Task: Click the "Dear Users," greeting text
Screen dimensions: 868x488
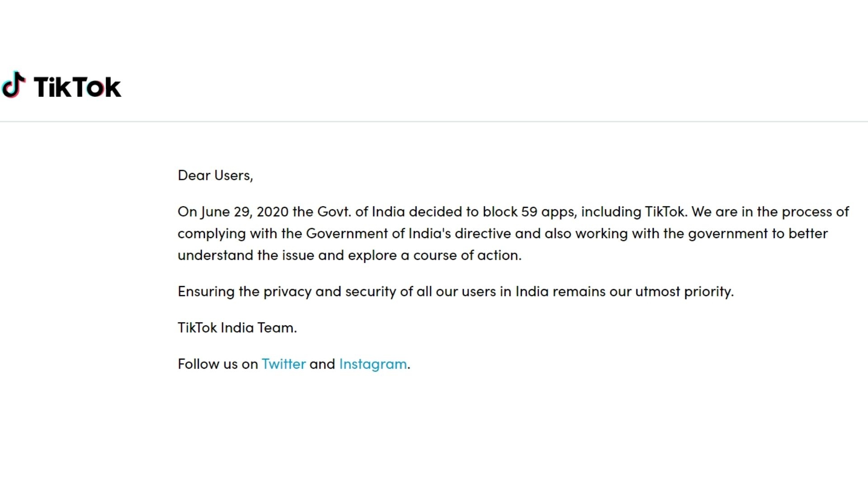Action: pos(215,175)
